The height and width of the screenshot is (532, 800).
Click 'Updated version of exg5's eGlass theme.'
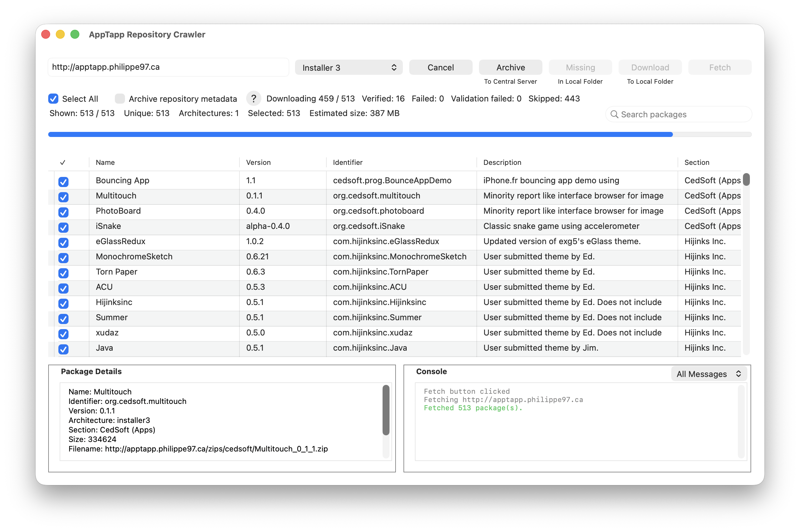562,242
